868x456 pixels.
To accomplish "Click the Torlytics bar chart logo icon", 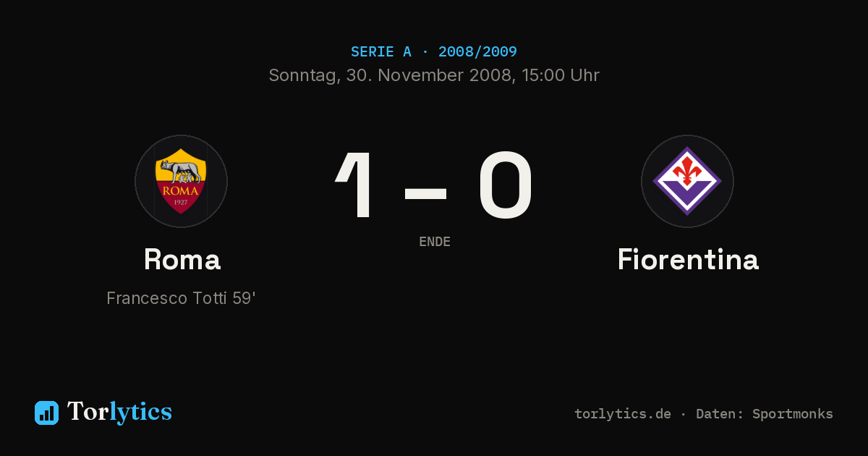I will [x=46, y=413].
